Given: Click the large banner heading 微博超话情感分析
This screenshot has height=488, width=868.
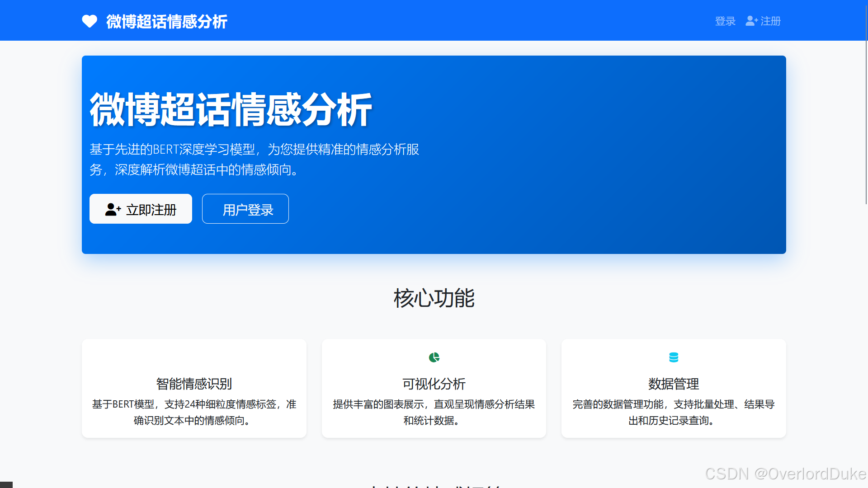Looking at the screenshot, I should 231,110.
